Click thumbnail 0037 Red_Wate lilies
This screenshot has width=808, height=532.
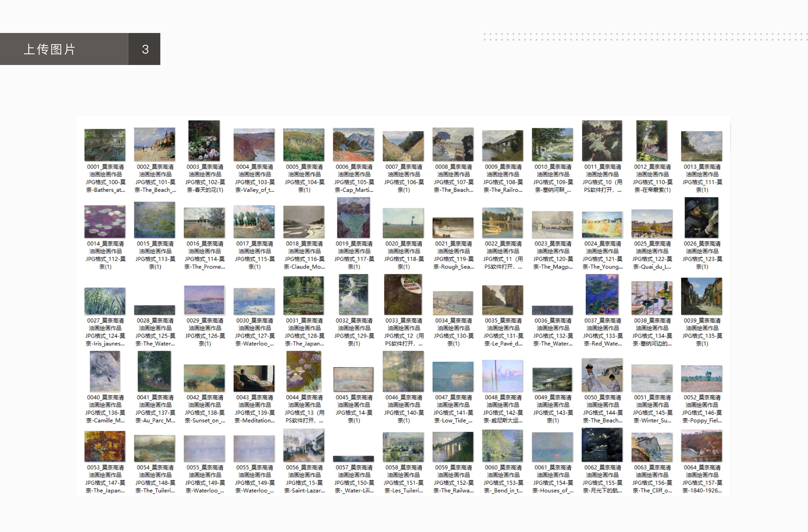pyautogui.click(x=602, y=295)
